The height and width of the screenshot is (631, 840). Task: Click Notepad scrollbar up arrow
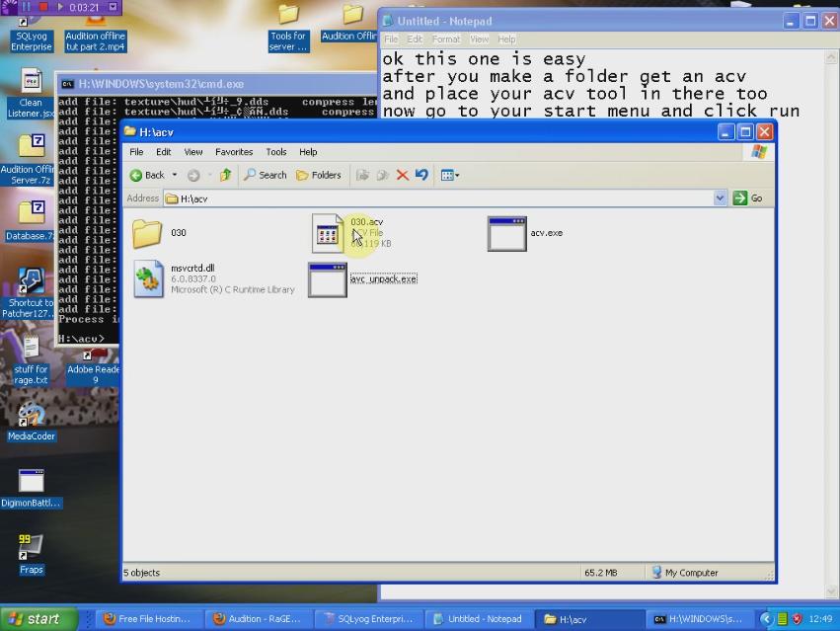tap(831, 57)
